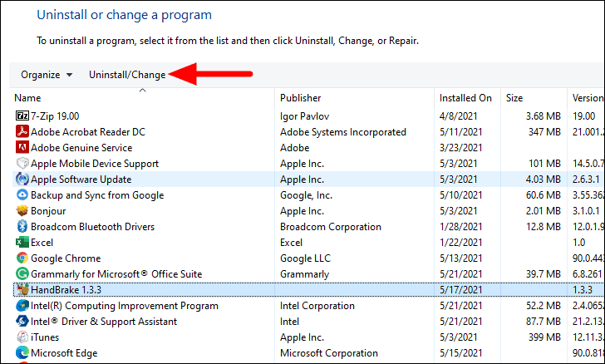605x364 pixels.
Task: Click the Backup and Sync cloud icon
Action: coord(22,195)
